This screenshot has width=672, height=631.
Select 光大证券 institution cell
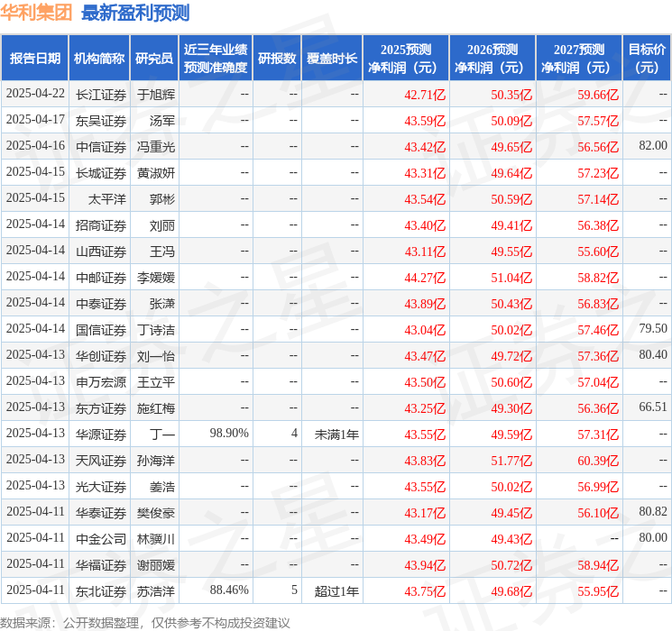(101, 487)
